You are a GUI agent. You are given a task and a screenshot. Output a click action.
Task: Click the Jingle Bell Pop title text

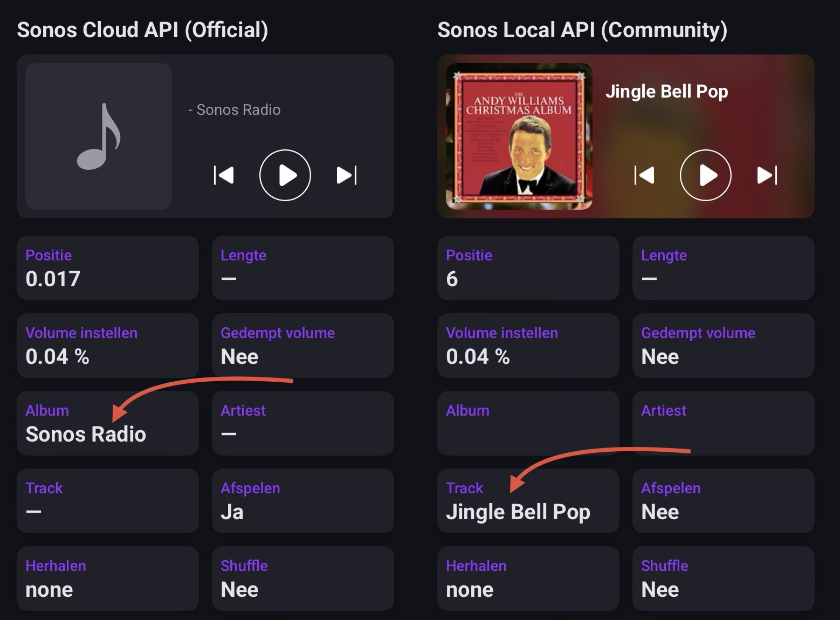pos(667,92)
